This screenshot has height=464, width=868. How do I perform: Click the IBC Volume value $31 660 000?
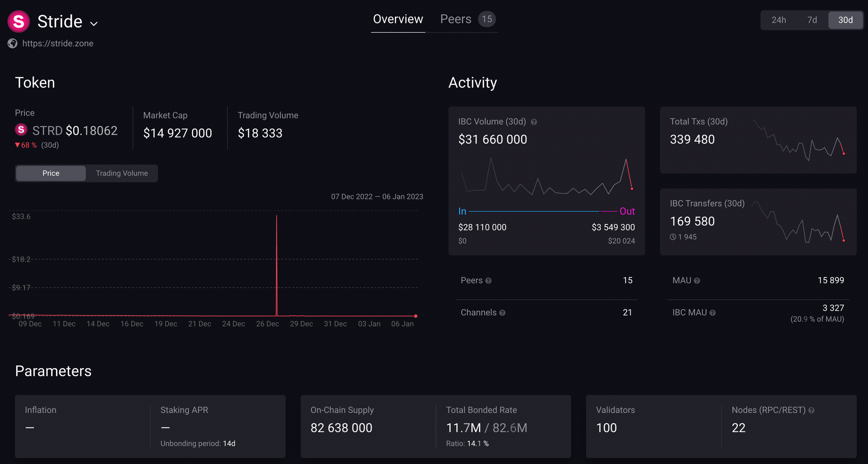[x=493, y=139]
